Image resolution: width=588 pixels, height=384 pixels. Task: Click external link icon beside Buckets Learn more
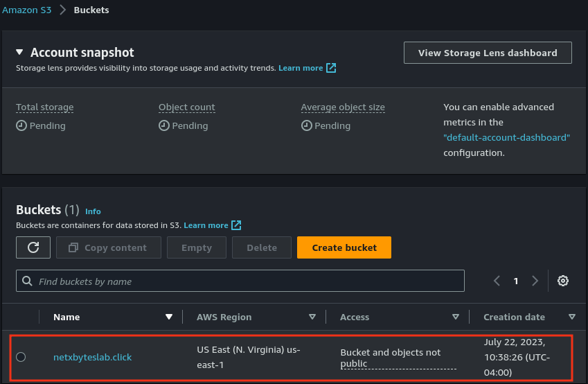coord(236,225)
